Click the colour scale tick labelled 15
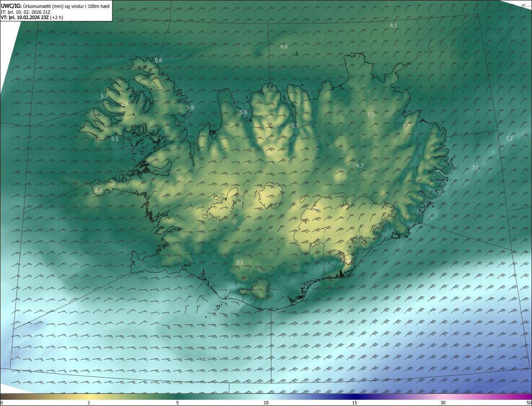 tap(355, 403)
